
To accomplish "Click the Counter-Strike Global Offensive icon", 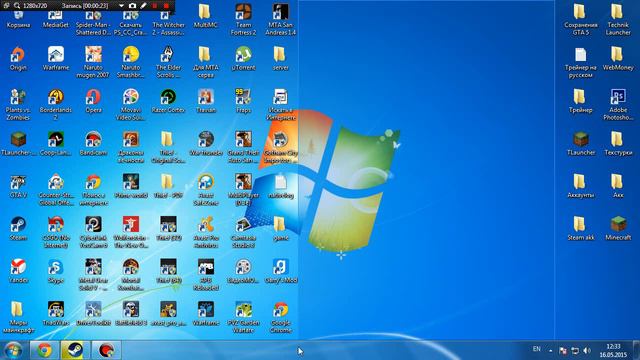I will 56,190.
